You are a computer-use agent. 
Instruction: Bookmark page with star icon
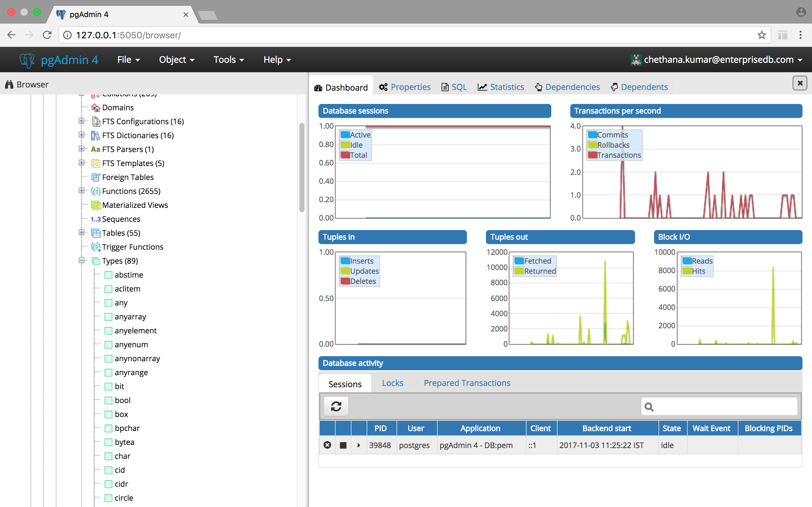(761, 35)
